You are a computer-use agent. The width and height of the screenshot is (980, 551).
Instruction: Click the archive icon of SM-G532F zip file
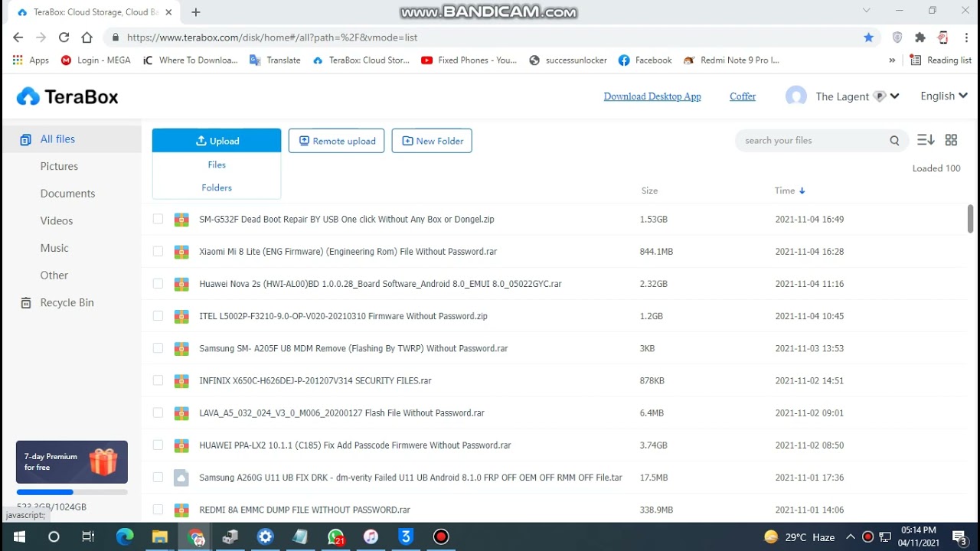click(x=181, y=220)
